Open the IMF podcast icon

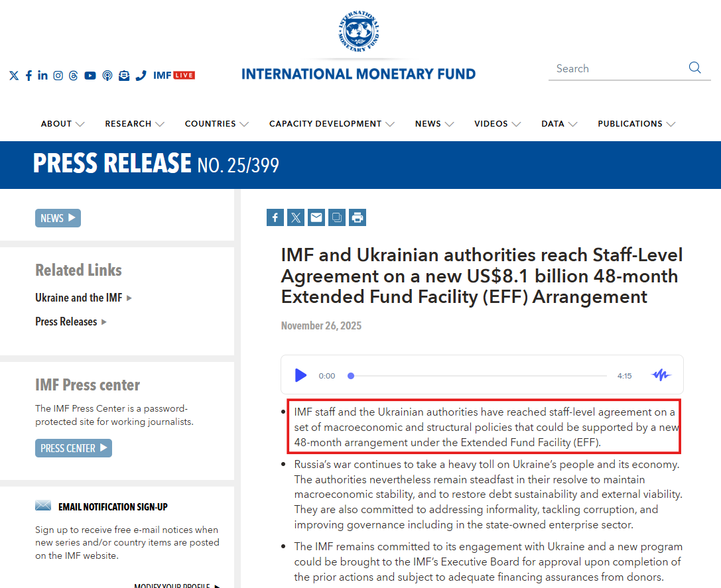pos(107,76)
